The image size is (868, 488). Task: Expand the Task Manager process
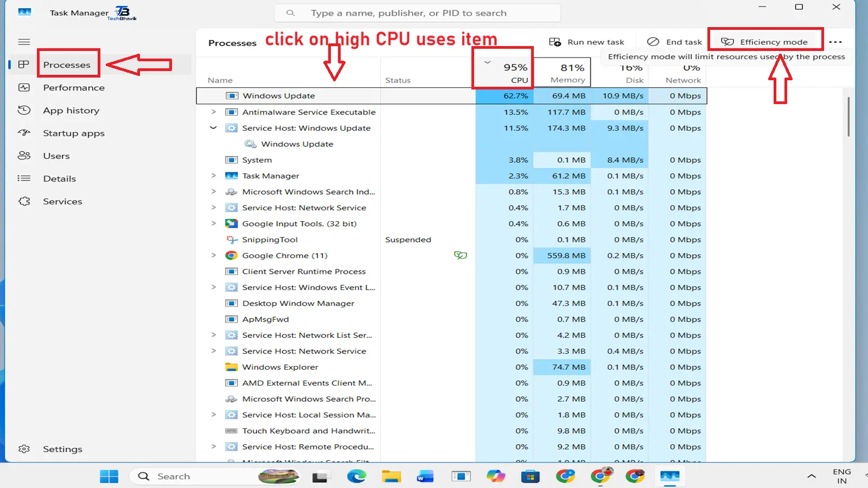tap(213, 176)
